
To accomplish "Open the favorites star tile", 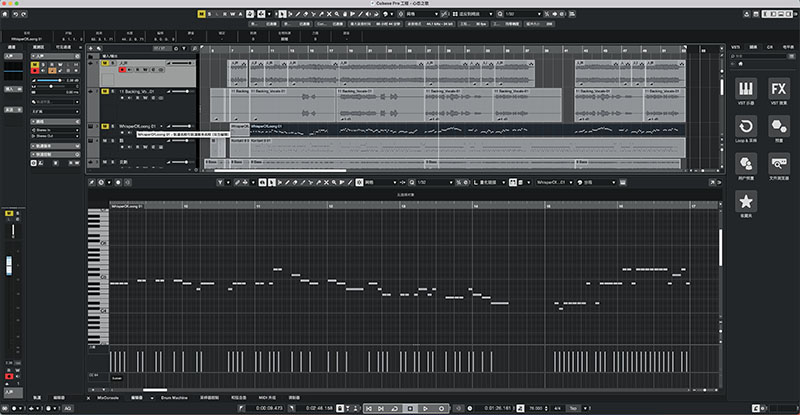I will [746, 202].
